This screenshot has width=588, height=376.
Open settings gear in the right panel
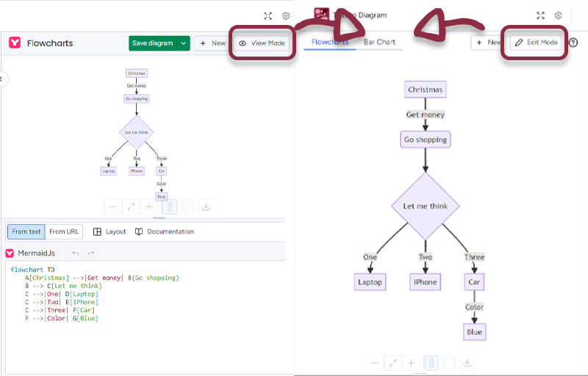tap(559, 15)
